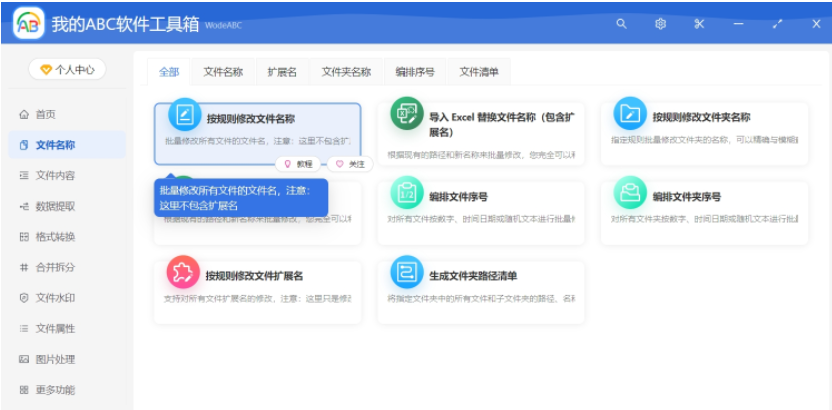This screenshot has width=832, height=410.
Task: Go to 首页 in the sidebar
Action: (x=46, y=114)
